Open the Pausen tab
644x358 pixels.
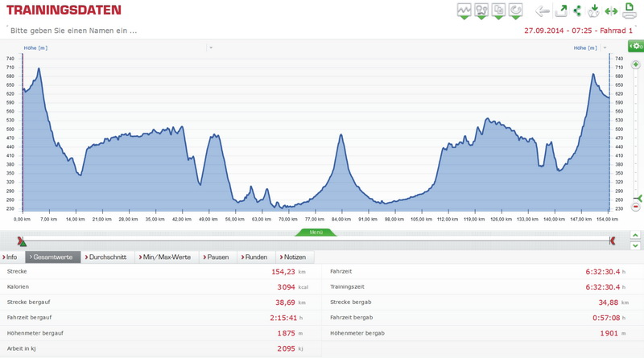pyautogui.click(x=216, y=257)
